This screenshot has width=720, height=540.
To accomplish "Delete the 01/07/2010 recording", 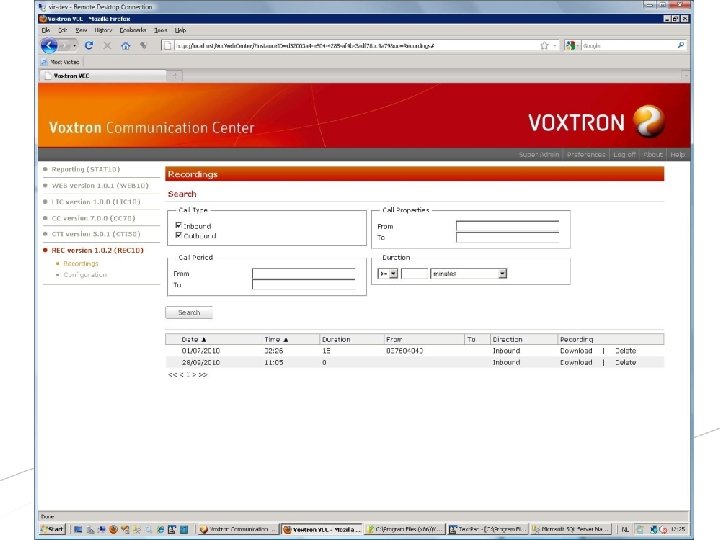I will [x=625, y=351].
